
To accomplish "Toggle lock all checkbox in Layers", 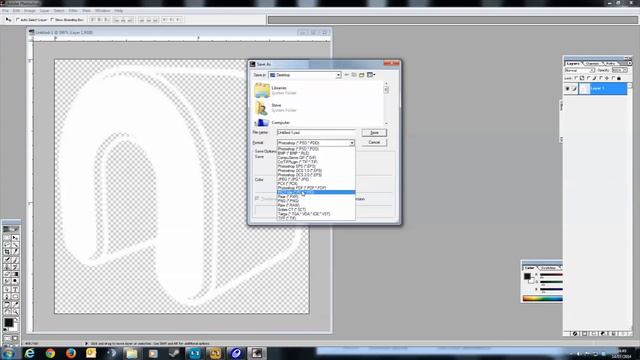I will (x=613, y=78).
